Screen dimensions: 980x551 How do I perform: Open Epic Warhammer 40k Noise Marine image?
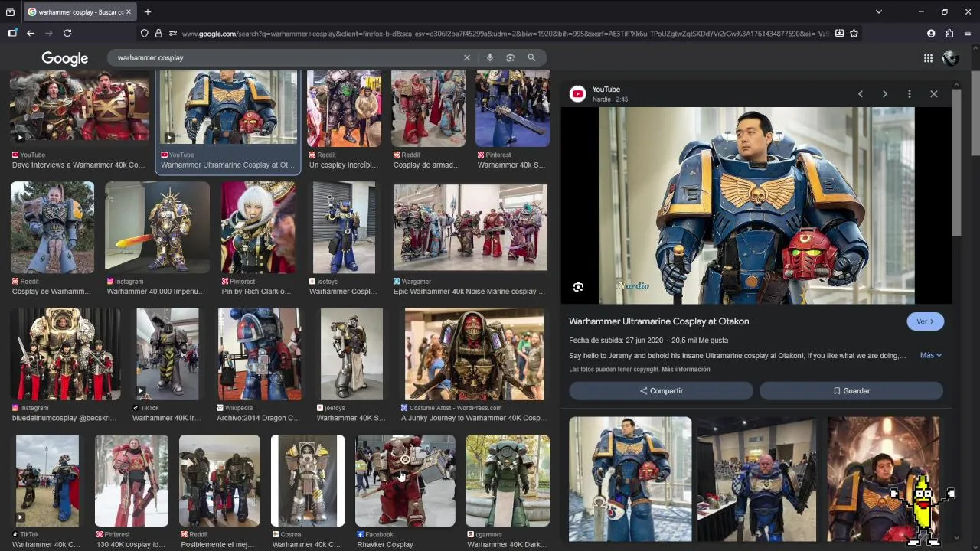click(470, 227)
